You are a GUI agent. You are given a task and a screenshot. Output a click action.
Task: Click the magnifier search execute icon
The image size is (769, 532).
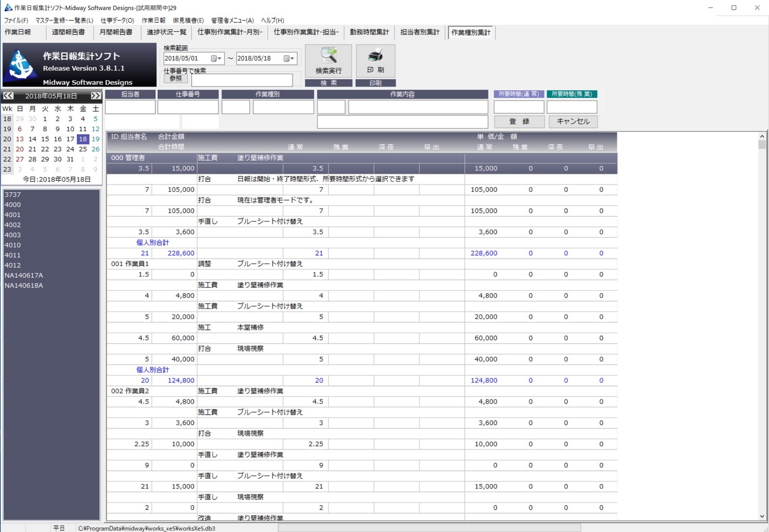pos(329,56)
